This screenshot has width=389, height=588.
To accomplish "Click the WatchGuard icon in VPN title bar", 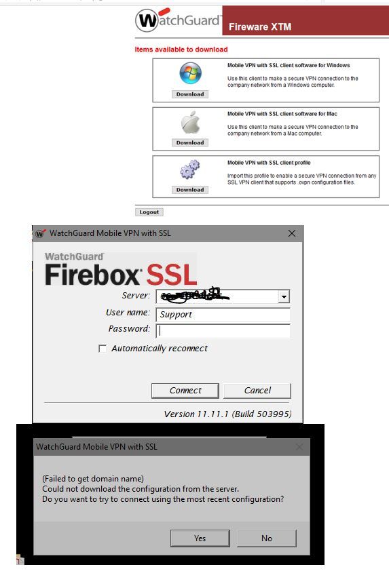I will click(x=40, y=233).
